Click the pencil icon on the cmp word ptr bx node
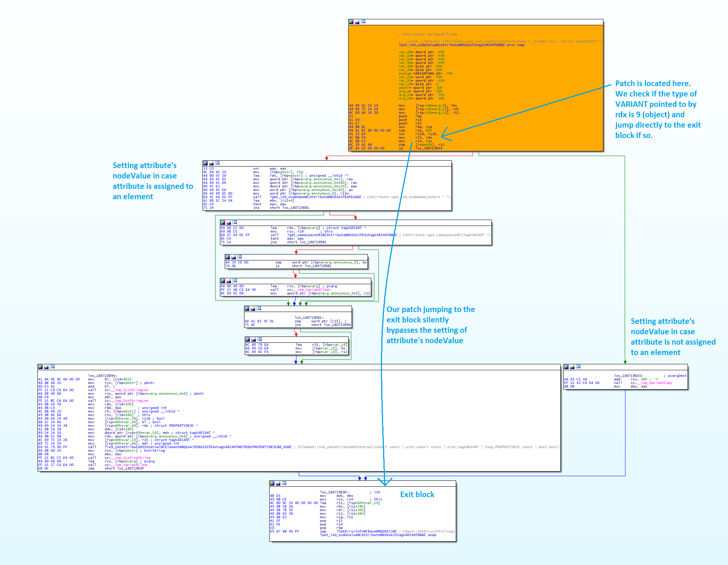 (x=234, y=257)
